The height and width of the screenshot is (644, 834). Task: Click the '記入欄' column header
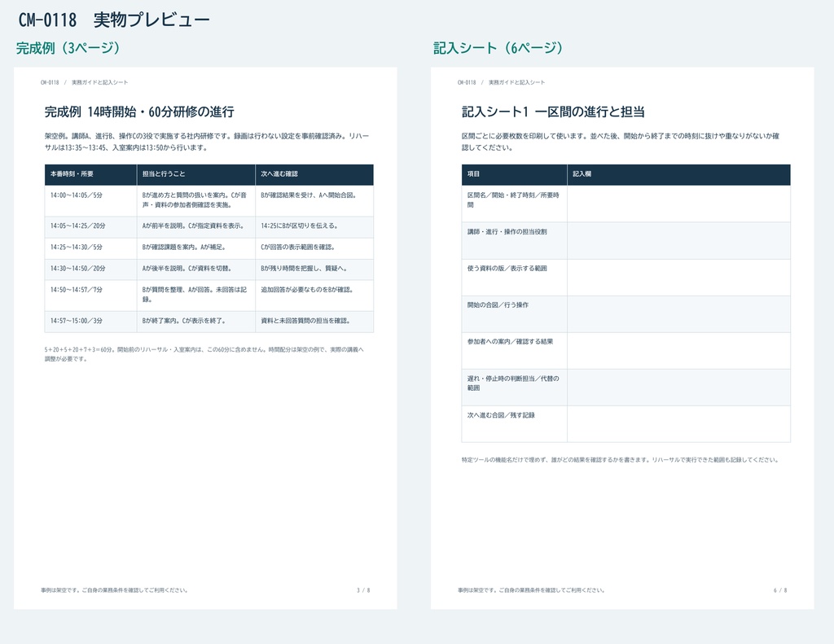[x=678, y=174]
